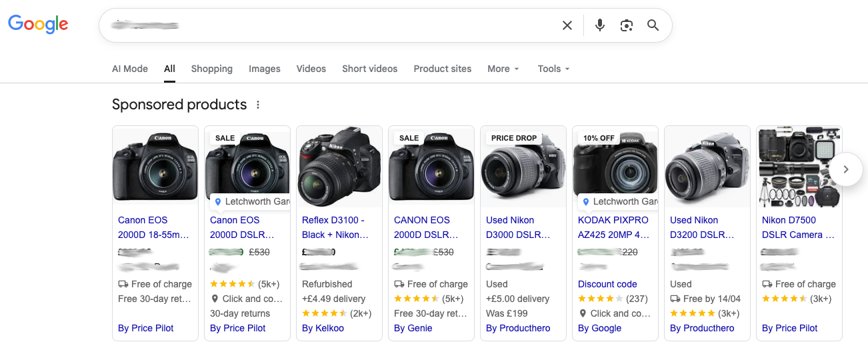868x356 pixels.
Task: Click the Nikon D3100 camera image
Action: pyautogui.click(x=339, y=167)
